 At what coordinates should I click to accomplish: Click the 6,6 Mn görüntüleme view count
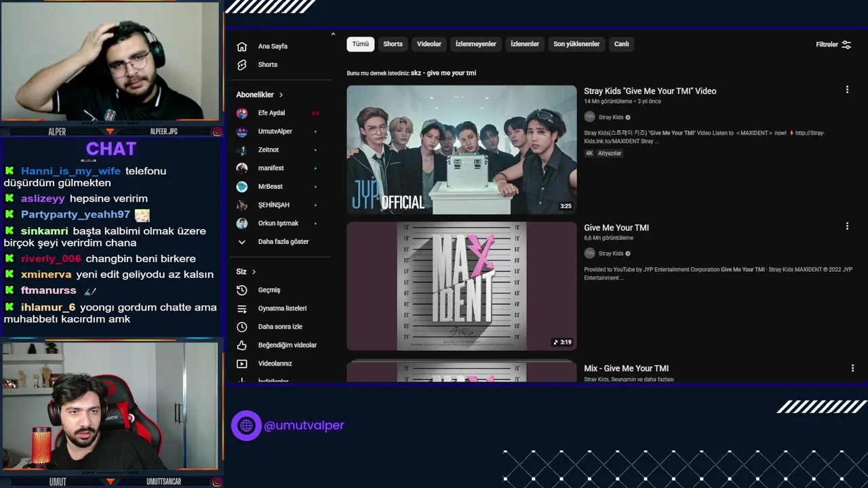click(608, 238)
